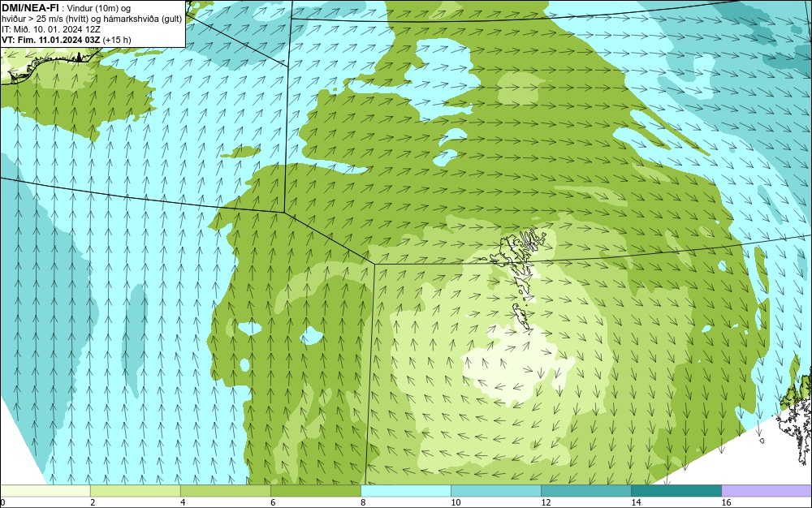This screenshot has width=812, height=508.
Task: Pick the 12–14 teal legend swatch
Action: pyautogui.click(x=585, y=491)
